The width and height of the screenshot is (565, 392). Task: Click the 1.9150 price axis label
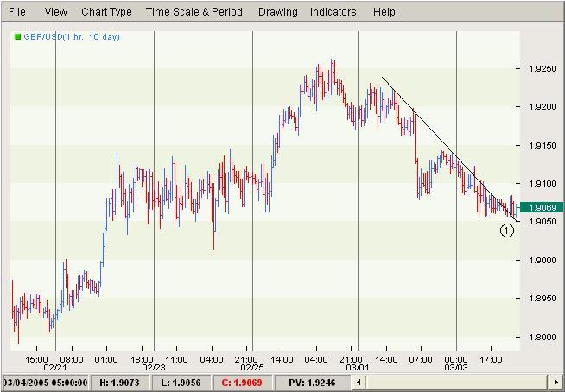pos(543,146)
